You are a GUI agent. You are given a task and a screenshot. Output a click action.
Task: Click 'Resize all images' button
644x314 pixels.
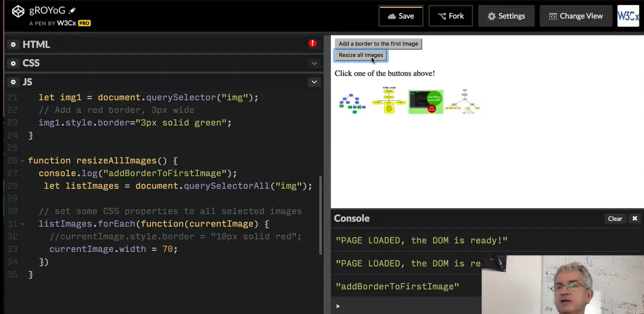[361, 55]
